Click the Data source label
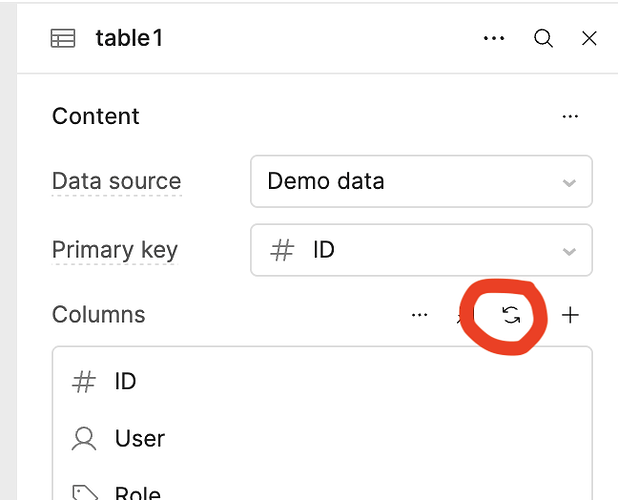This screenshot has height=500, width=618. pyautogui.click(x=117, y=181)
